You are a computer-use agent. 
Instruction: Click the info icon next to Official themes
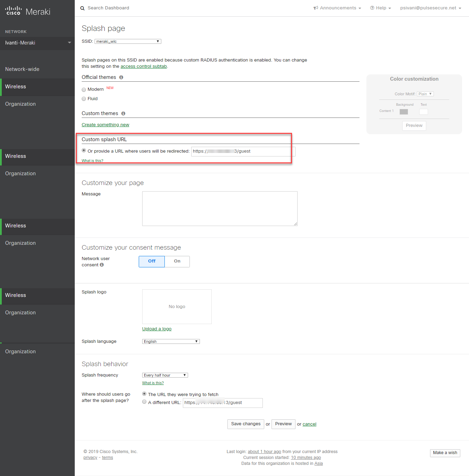(121, 77)
